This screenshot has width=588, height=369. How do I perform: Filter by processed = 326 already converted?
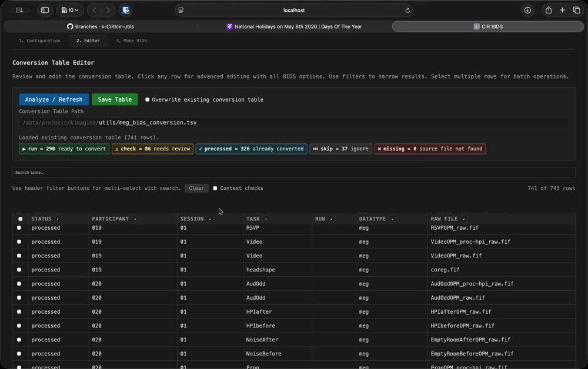coord(251,149)
